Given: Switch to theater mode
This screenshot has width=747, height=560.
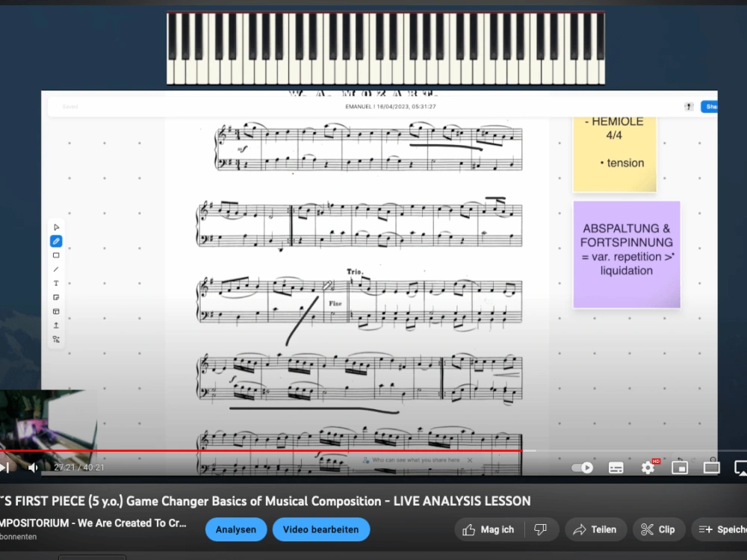Looking at the screenshot, I should point(712,467).
